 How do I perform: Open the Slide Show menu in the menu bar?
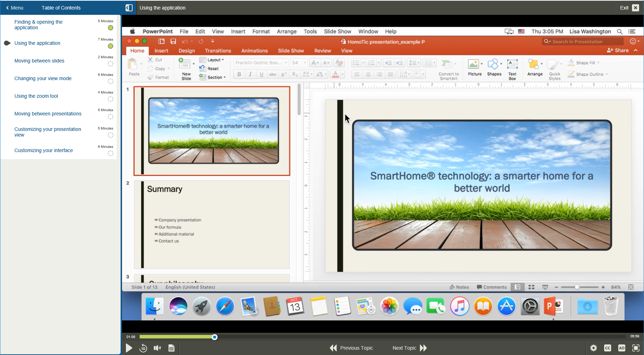tap(337, 31)
